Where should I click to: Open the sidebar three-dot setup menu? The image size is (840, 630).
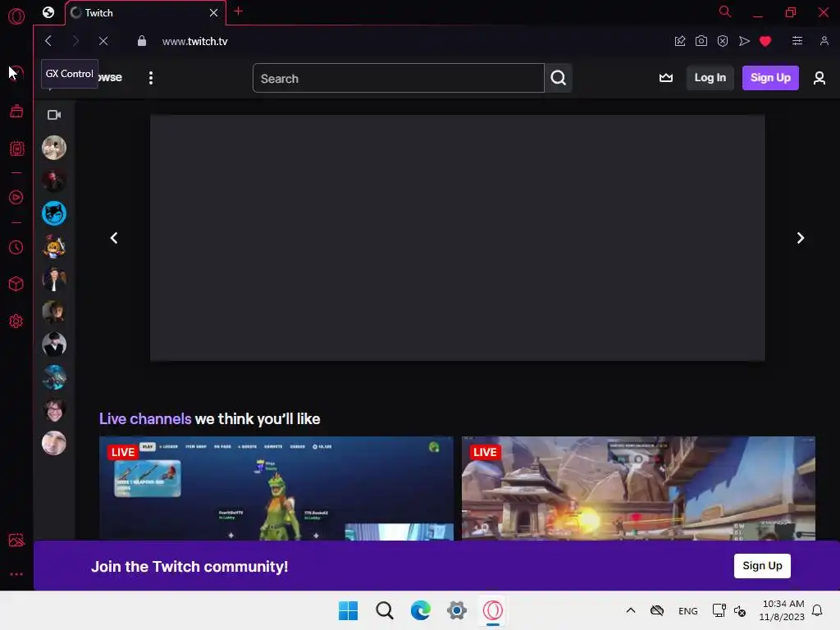tap(16, 573)
